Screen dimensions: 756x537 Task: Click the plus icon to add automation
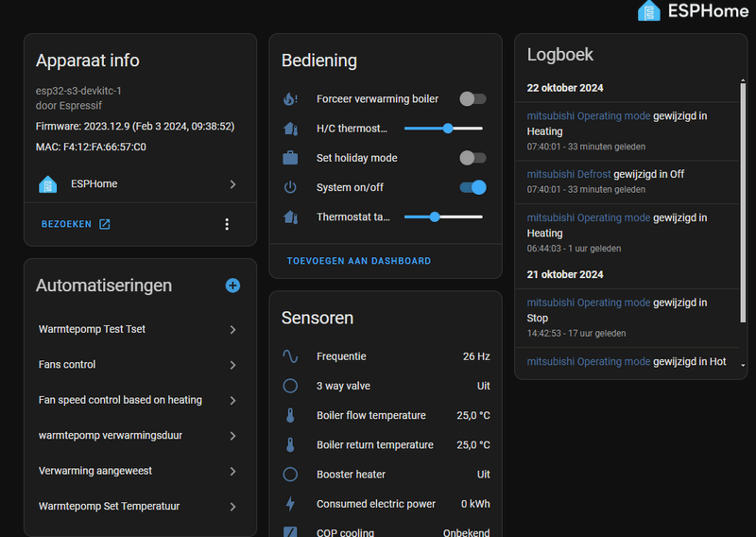(x=232, y=285)
